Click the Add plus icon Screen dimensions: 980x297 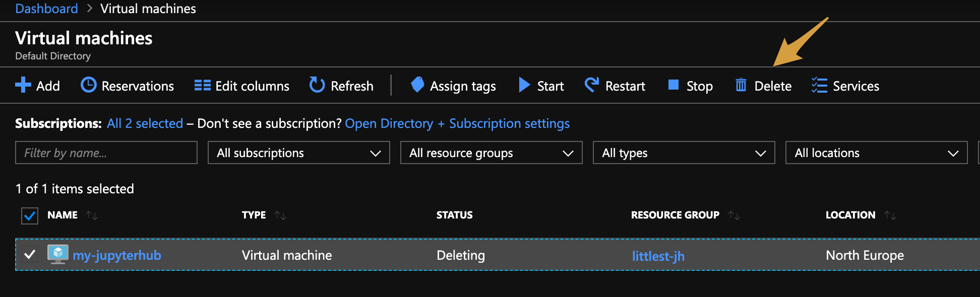(23, 85)
